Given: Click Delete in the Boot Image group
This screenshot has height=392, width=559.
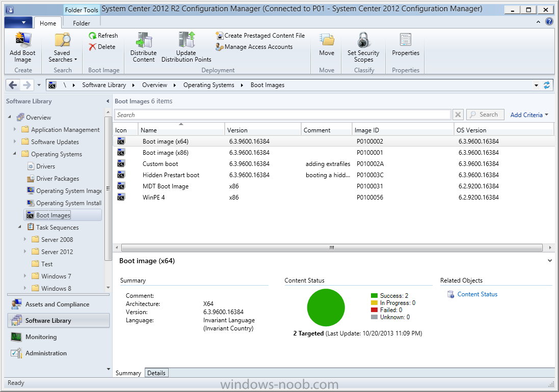Looking at the screenshot, I should pyautogui.click(x=102, y=47).
